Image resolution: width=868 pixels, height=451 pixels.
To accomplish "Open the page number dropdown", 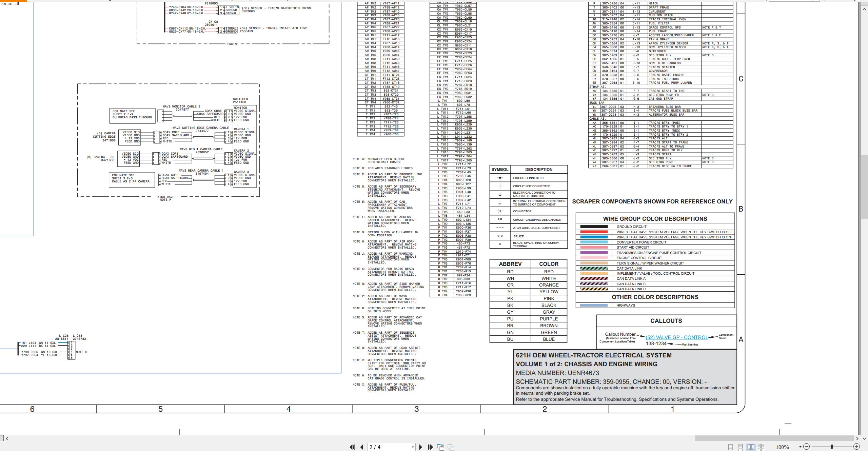I will (x=413, y=447).
